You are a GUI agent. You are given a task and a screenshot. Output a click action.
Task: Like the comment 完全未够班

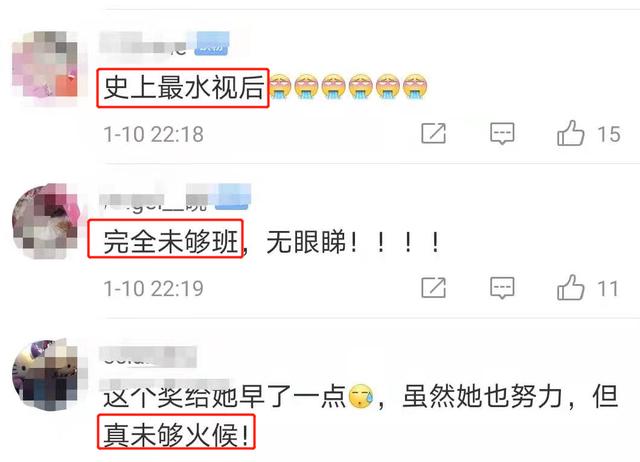(x=571, y=287)
